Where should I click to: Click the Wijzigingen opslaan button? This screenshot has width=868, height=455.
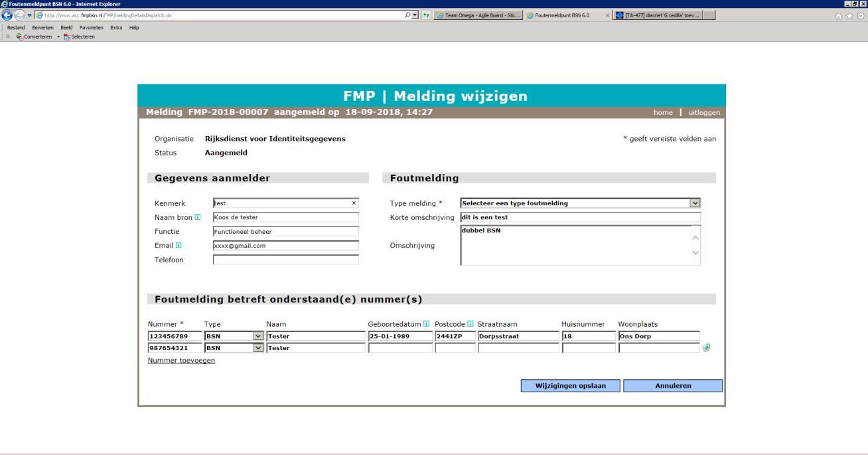pos(570,386)
